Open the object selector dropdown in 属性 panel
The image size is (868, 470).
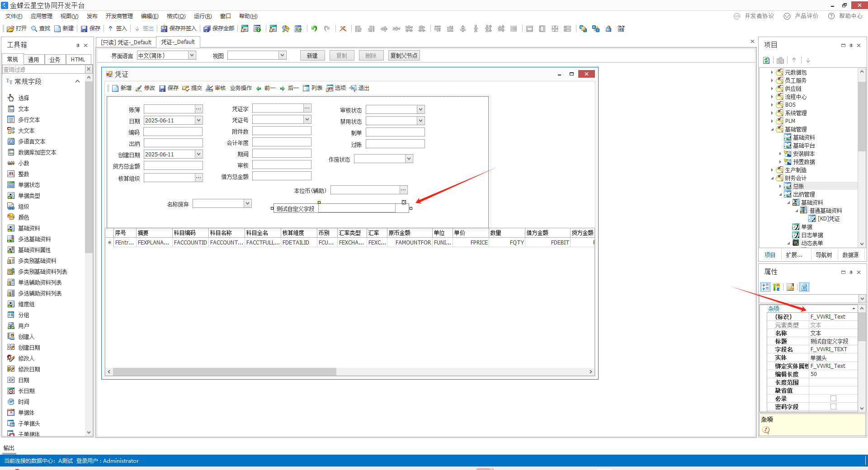pos(862,299)
